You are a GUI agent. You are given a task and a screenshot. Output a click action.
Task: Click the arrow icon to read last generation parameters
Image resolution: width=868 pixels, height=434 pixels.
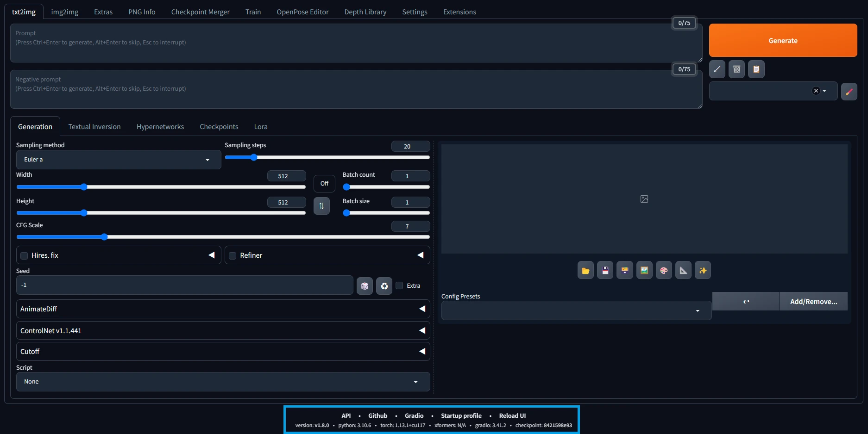click(717, 69)
